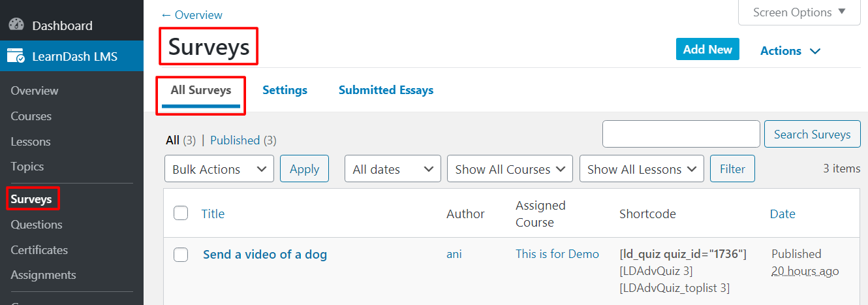Open the Actions chevron menu
This screenshot has height=305, width=868.
point(790,50)
